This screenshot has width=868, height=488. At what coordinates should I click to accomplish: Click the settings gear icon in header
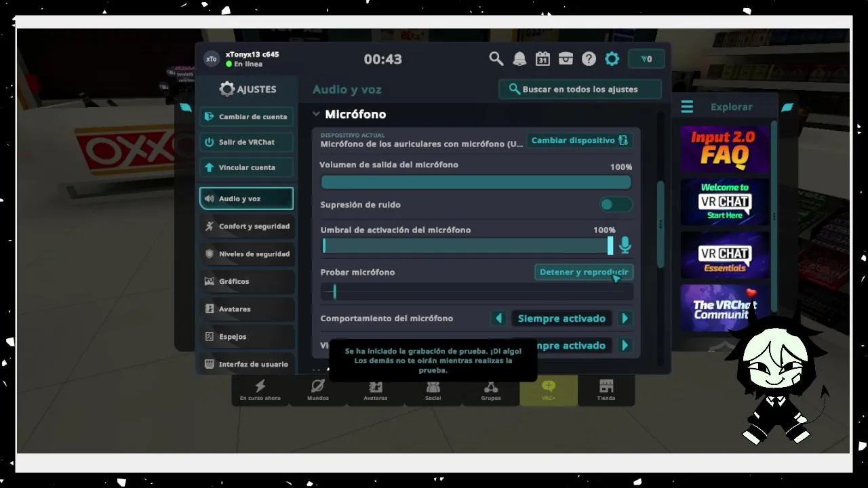click(612, 59)
